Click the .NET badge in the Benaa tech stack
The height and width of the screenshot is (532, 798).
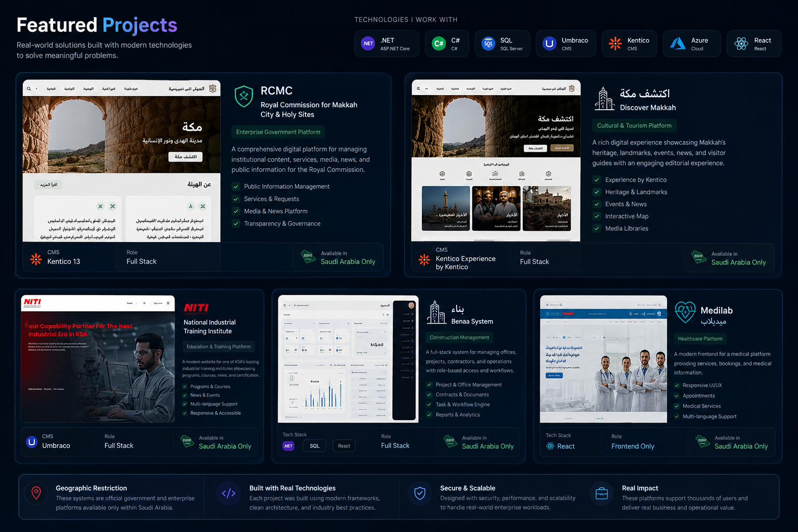tap(288, 446)
